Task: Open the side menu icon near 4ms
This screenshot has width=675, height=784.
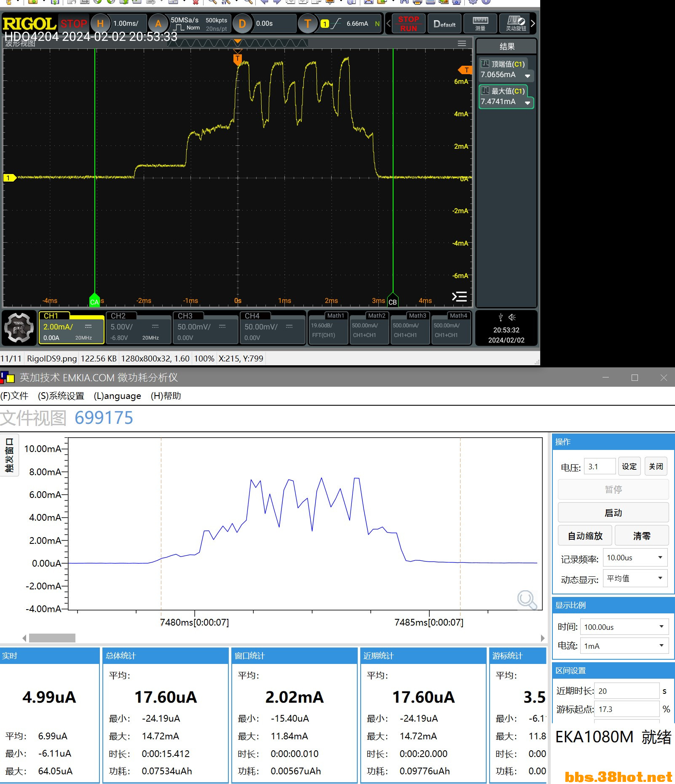Action: [459, 297]
